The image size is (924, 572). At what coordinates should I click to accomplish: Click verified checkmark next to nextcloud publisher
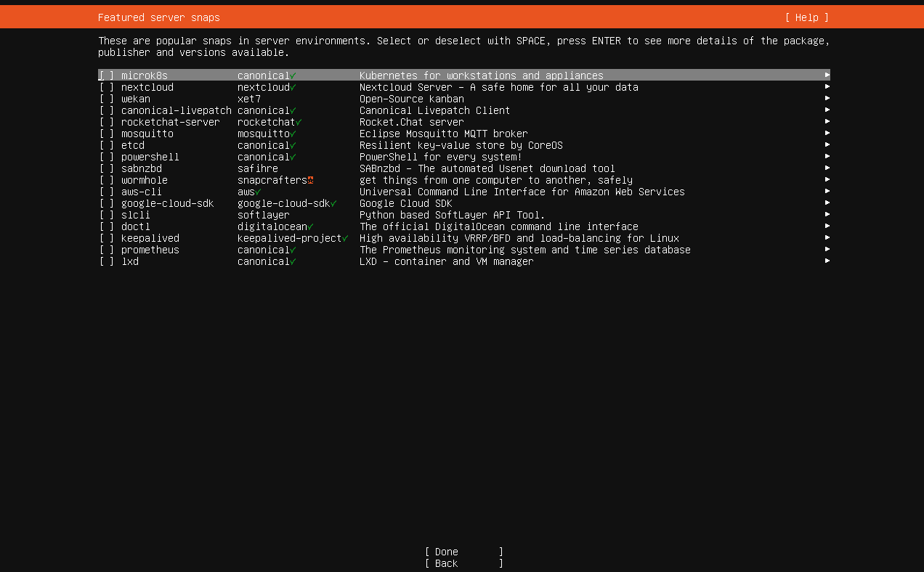[x=293, y=87]
